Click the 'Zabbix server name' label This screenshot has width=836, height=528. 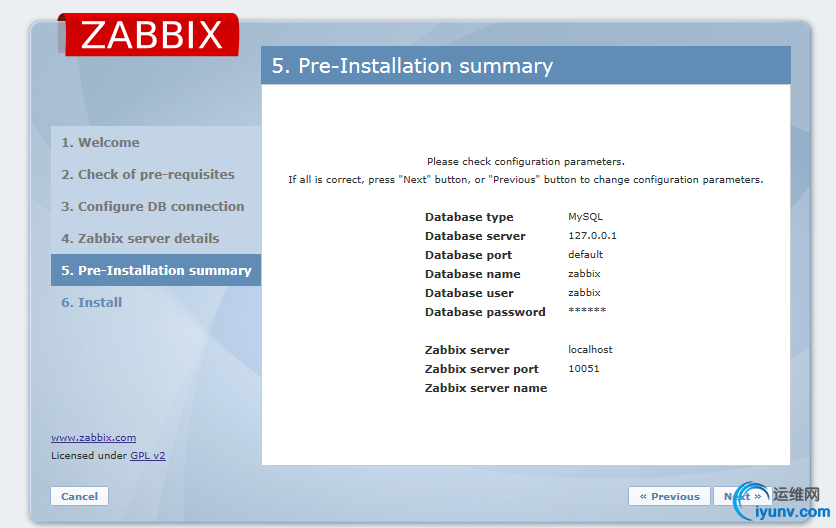click(x=486, y=388)
